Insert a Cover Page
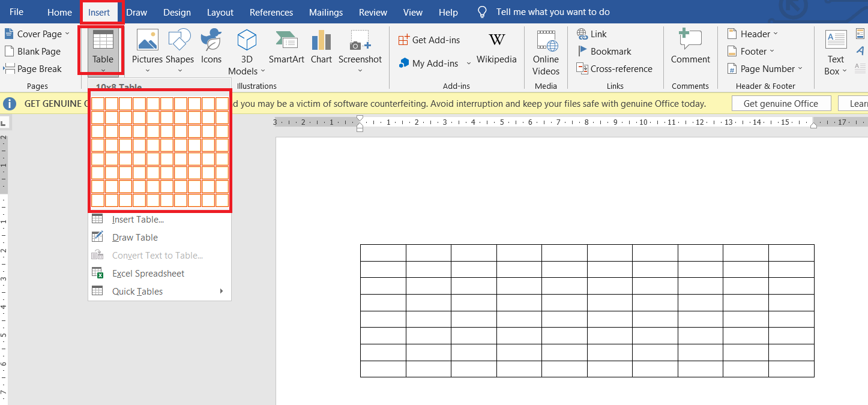This screenshot has width=868, height=405. pos(37,34)
